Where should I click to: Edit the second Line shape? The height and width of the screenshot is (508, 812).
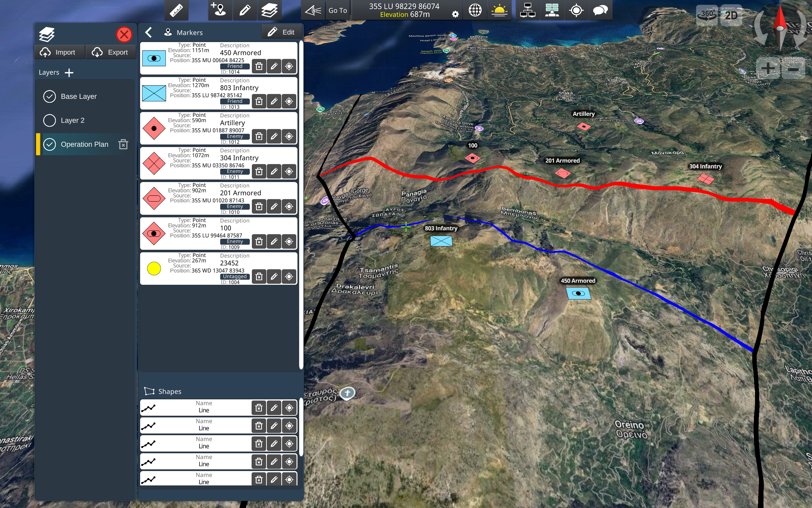coord(274,426)
